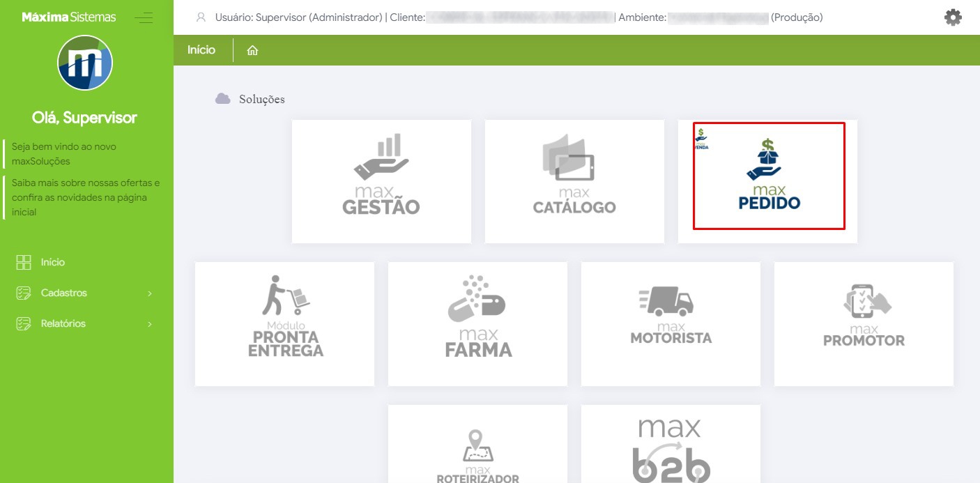This screenshot has width=980, height=483.
Task: Select the Início sidebar menu item
Action: [x=86, y=262]
